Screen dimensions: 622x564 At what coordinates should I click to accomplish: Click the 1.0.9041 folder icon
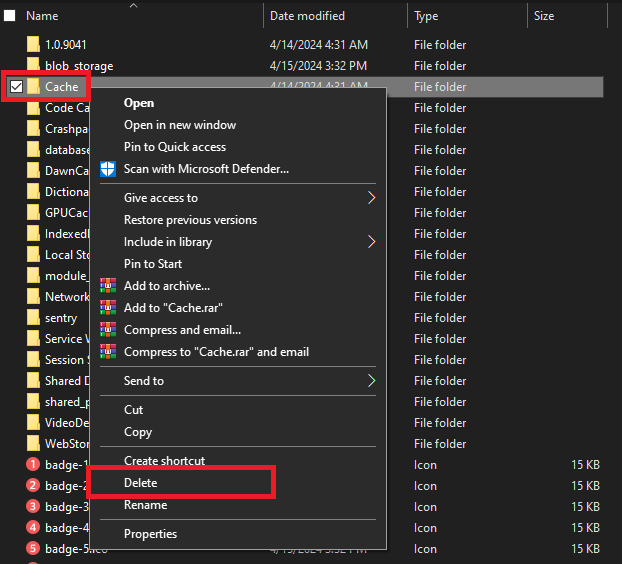(x=33, y=44)
